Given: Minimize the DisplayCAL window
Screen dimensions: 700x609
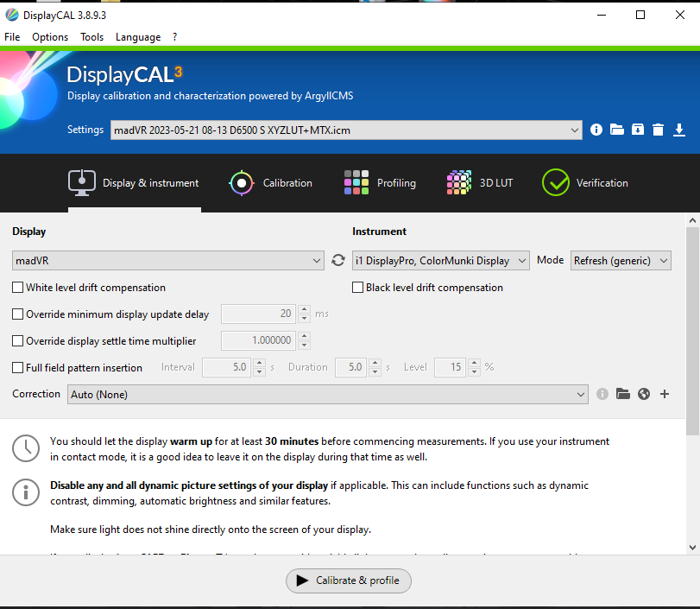Looking at the screenshot, I should click(602, 15).
